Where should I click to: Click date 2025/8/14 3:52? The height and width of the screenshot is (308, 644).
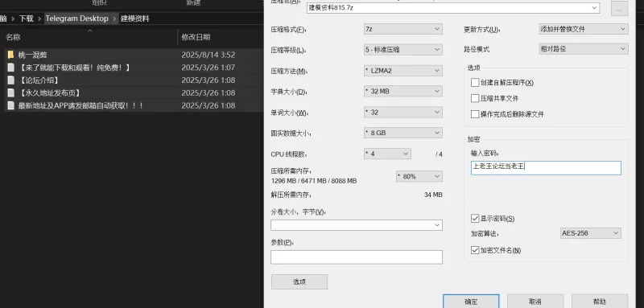pos(208,55)
